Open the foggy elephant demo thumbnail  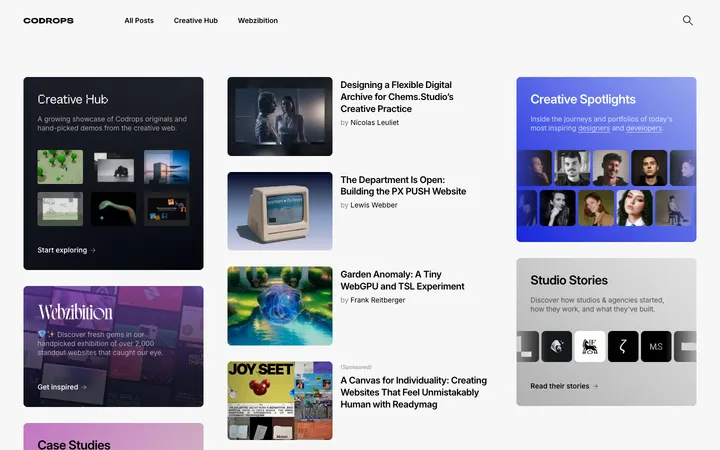(113, 167)
